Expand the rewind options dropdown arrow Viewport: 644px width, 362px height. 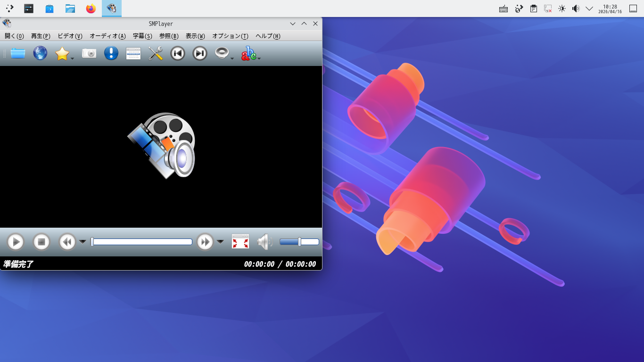pos(83,242)
